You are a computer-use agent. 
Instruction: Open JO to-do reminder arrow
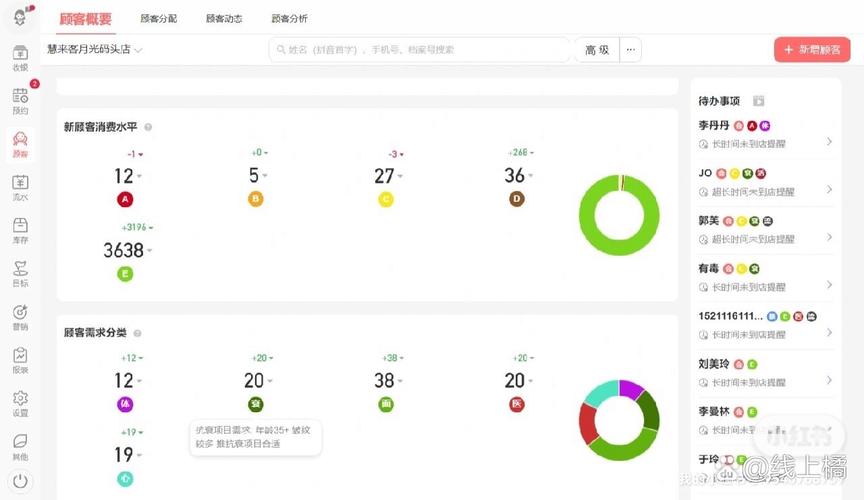(x=829, y=189)
